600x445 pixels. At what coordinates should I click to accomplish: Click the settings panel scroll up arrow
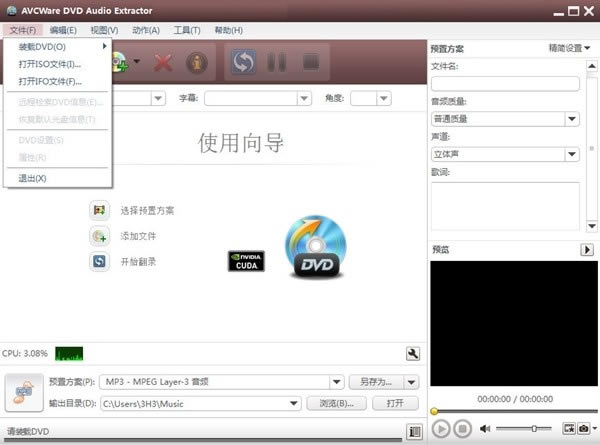pyautogui.click(x=592, y=66)
